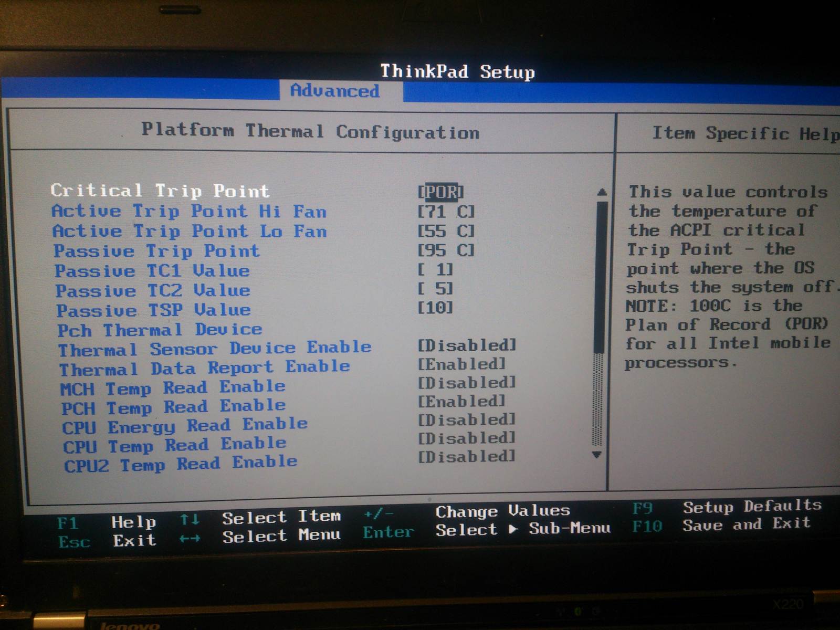Edit the Passive TC1 value of 1

pos(435,269)
